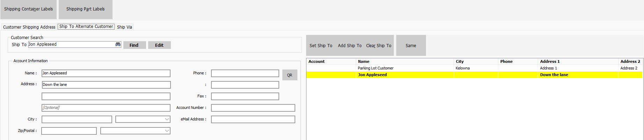
Task: Select the Parking Lot Customer row
Action: click(x=376, y=68)
